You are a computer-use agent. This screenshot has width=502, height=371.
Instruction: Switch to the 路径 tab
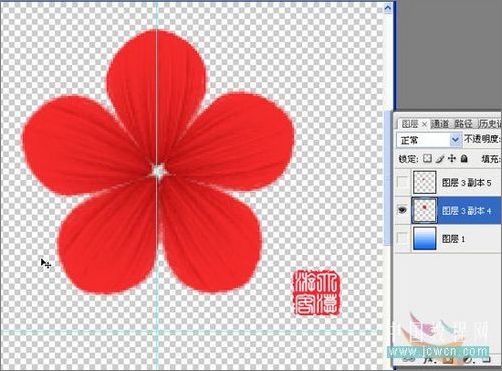tap(464, 124)
